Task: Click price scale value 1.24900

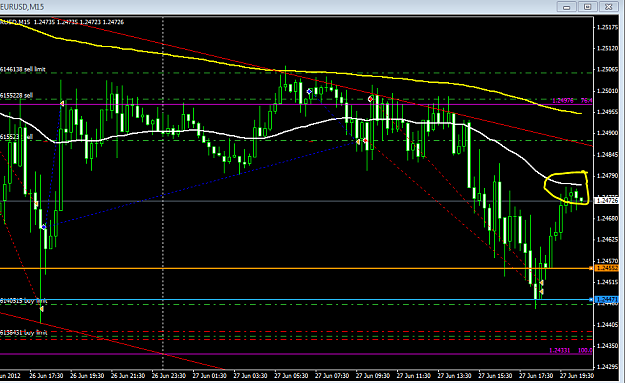Action: (607, 133)
